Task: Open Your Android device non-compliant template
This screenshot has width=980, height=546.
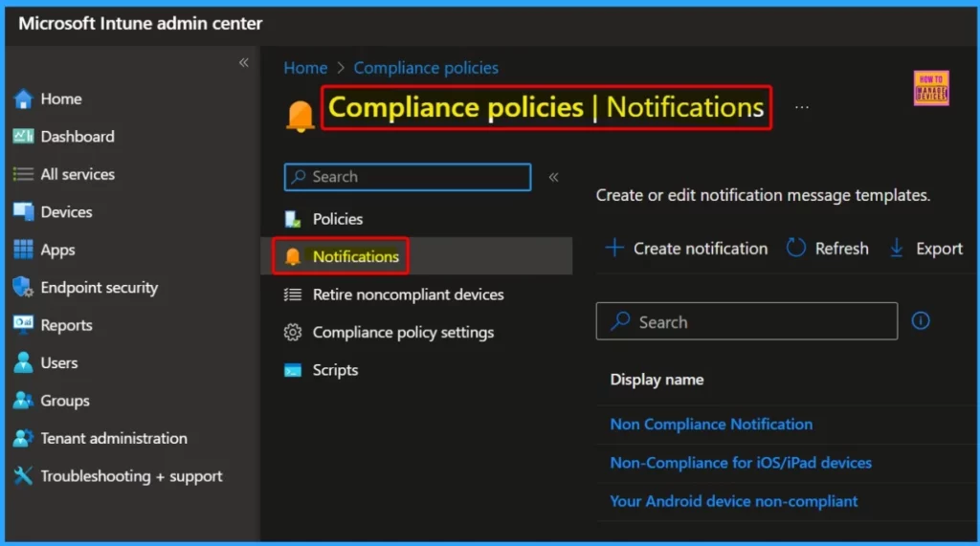Action: pos(734,501)
